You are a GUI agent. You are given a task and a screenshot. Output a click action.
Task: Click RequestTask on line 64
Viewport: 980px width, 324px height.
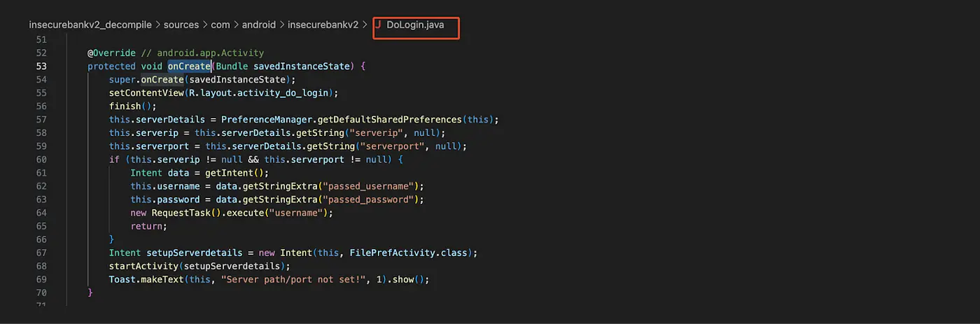point(181,213)
